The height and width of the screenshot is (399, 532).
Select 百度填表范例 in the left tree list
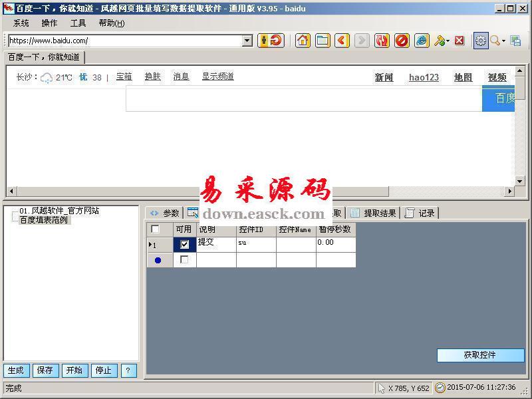click(45, 220)
